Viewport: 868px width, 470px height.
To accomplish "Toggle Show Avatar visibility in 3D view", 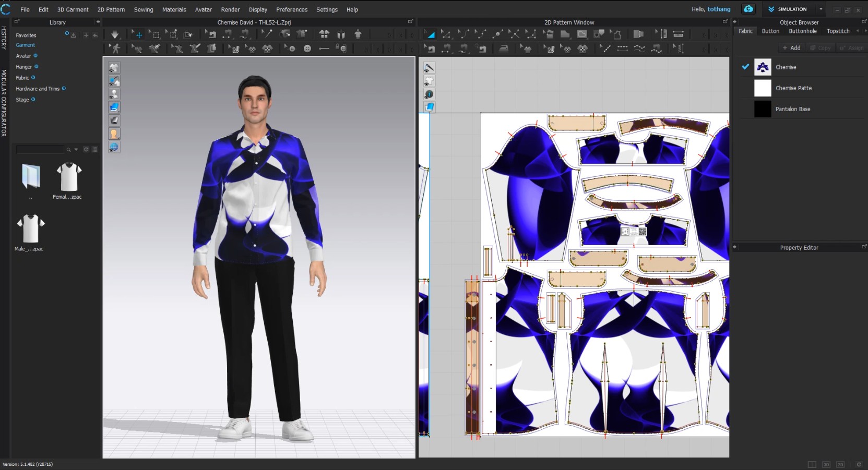I will pos(114,94).
